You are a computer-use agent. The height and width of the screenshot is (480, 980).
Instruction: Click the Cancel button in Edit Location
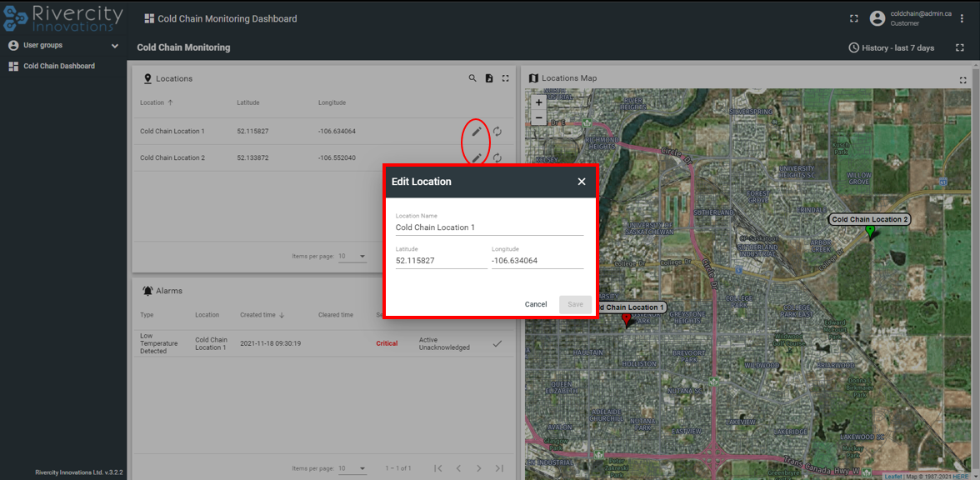[536, 304]
